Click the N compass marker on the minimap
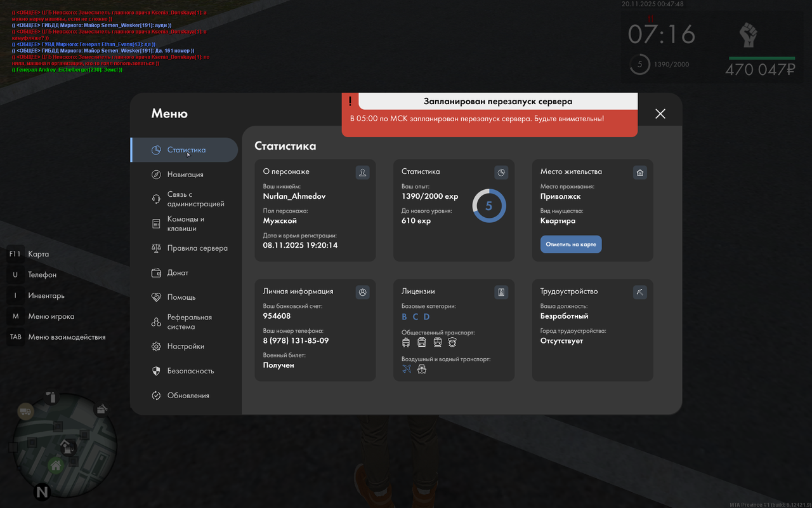812x508 pixels. click(x=42, y=491)
